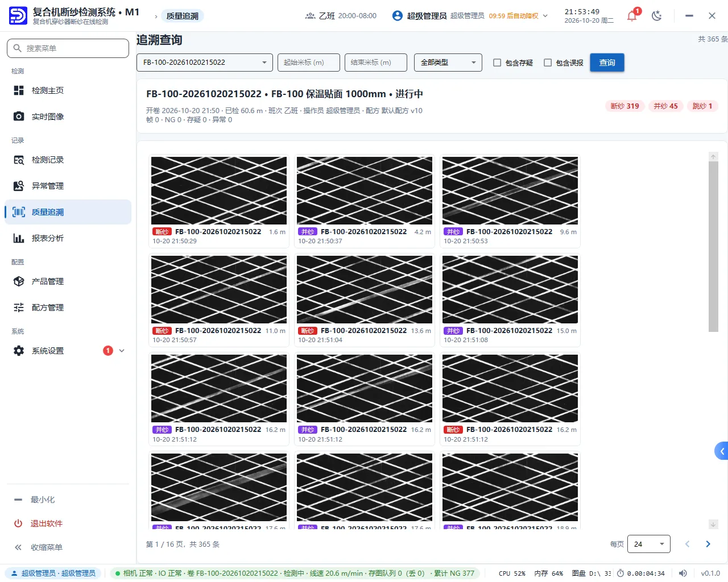This screenshot has width=728, height=582.
Task: Open the notification bell icon
Action: coord(632,16)
